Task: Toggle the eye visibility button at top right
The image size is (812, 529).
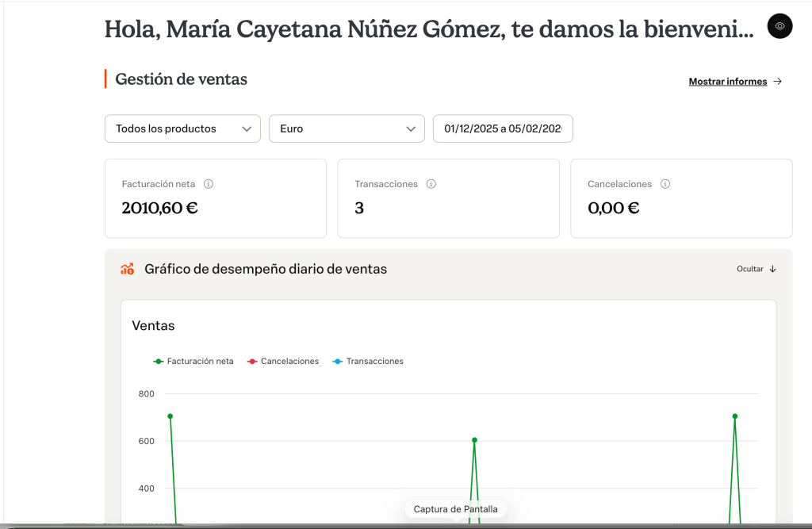Action: [779, 26]
